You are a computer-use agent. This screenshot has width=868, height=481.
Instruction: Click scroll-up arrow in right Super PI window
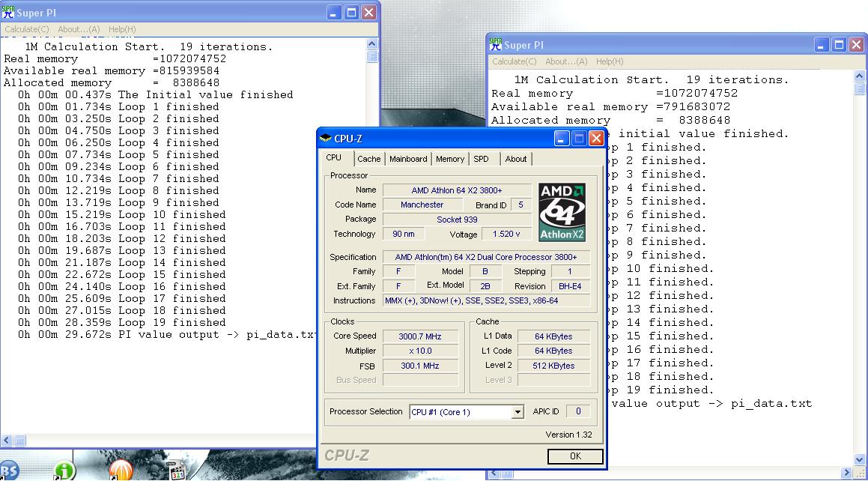coord(859,76)
